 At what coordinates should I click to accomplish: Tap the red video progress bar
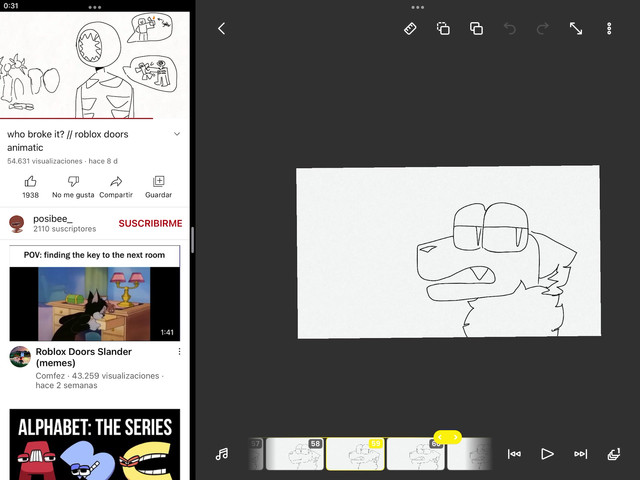point(76,118)
